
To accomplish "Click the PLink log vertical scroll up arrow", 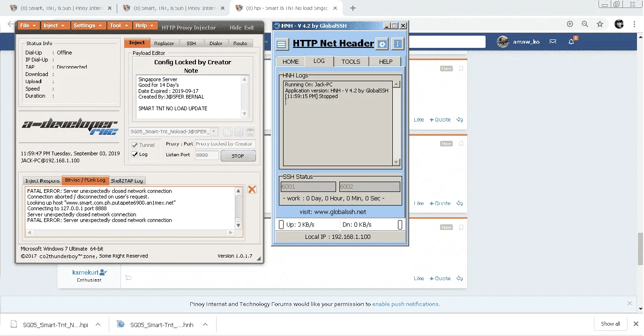I will tap(238, 191).
